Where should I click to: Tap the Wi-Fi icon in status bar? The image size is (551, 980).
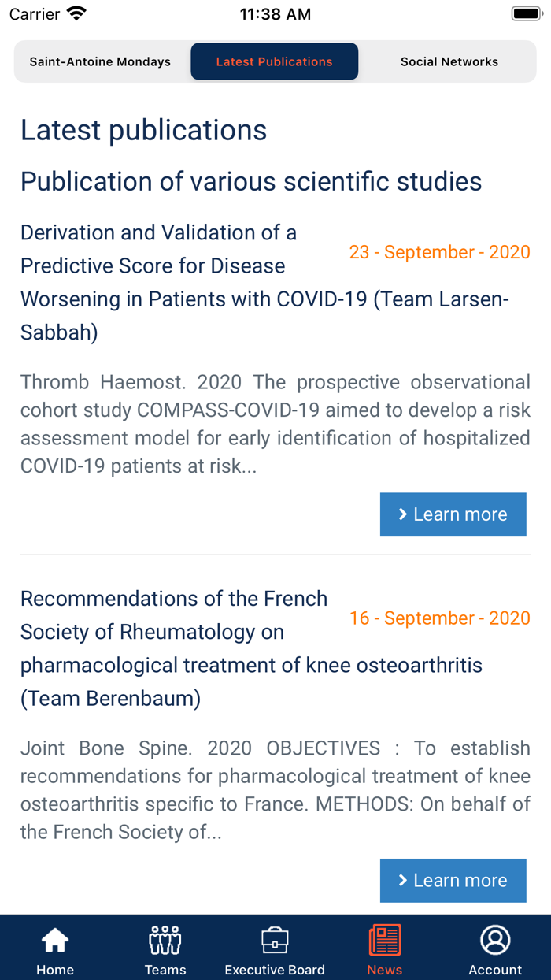pyautogui.click(x=76, y=14)
